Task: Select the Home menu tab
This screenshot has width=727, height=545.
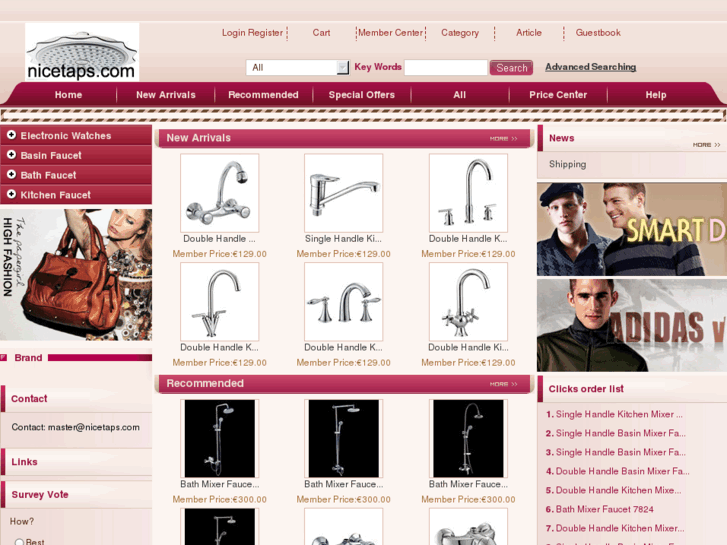Action: (x=68, y=95)
